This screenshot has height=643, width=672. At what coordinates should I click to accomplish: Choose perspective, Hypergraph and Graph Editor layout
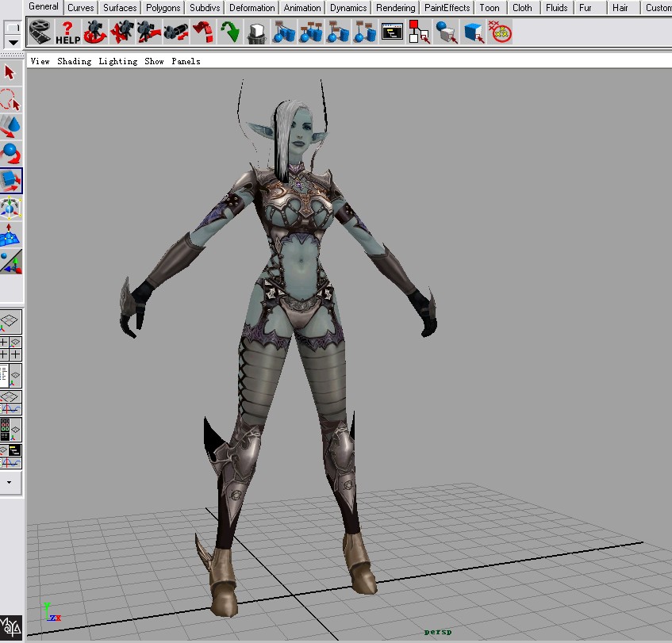10,457
